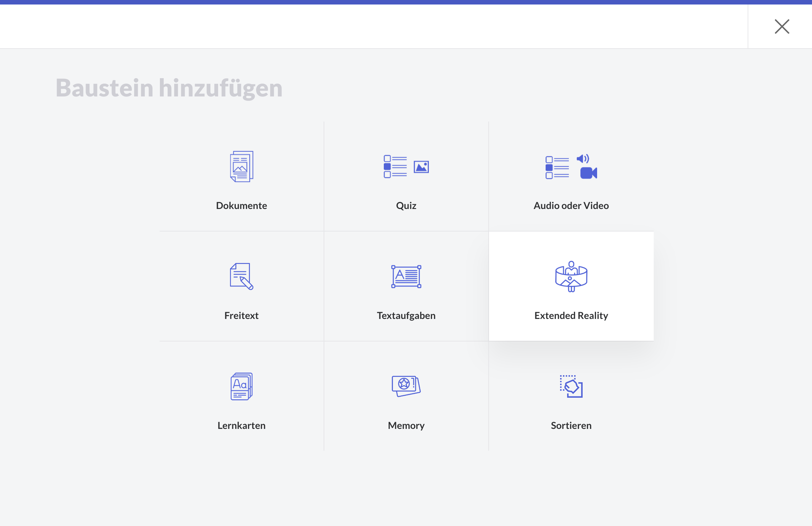This screenshot has width=812, height=526.
Task: Click the Extended Reality label
Action: click(x=571, y=315)
